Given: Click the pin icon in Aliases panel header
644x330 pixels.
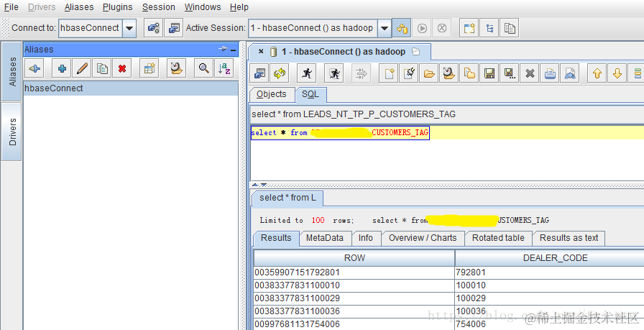Looking at the screenshot, I should tap(223, 49).
